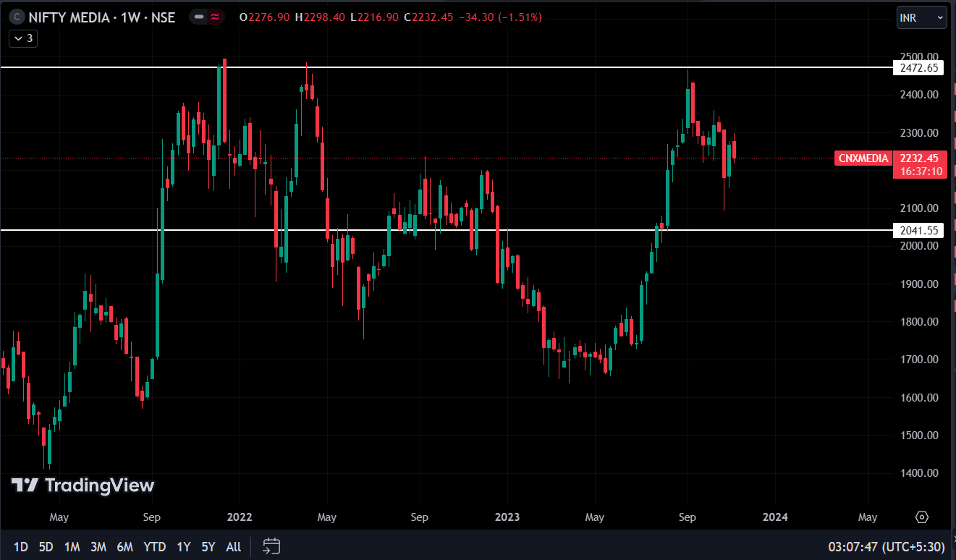Open the NIFTY MEDIA symbol title
956x560 pixels.
[x=103, y=17]
